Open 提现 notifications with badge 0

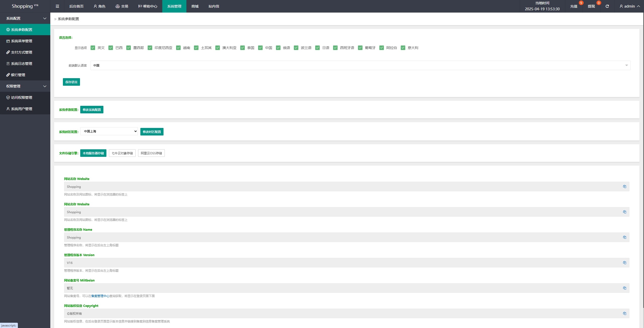click(591, 6)
